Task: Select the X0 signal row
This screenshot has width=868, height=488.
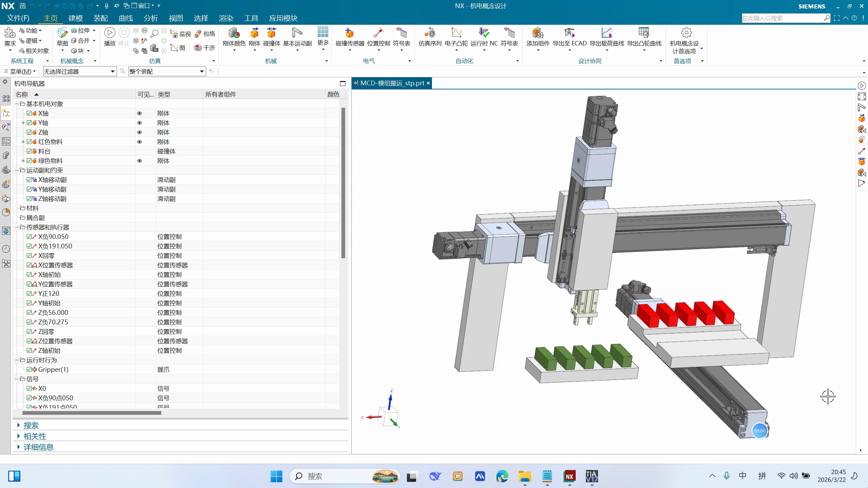Action: [x=176, y=388]
